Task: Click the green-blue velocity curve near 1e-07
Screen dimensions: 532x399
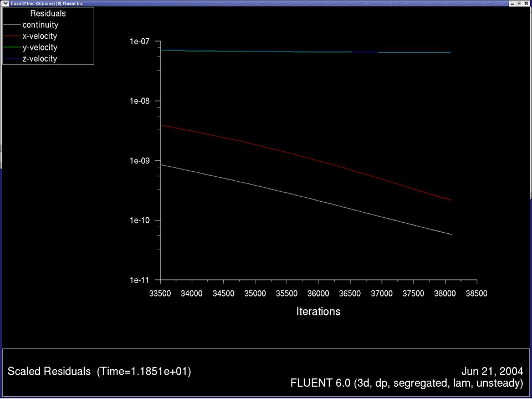Action: pyautogui.click(x=305, y=52)
